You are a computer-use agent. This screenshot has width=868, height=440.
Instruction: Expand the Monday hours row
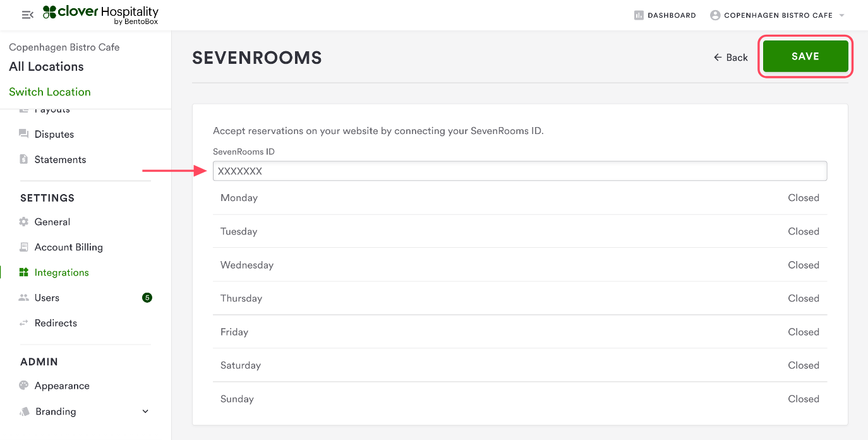pyautogui.click(x=519, y=198)
